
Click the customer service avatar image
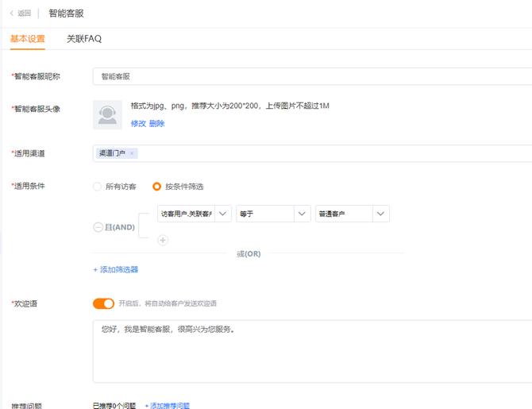click(x=107, y=114)
